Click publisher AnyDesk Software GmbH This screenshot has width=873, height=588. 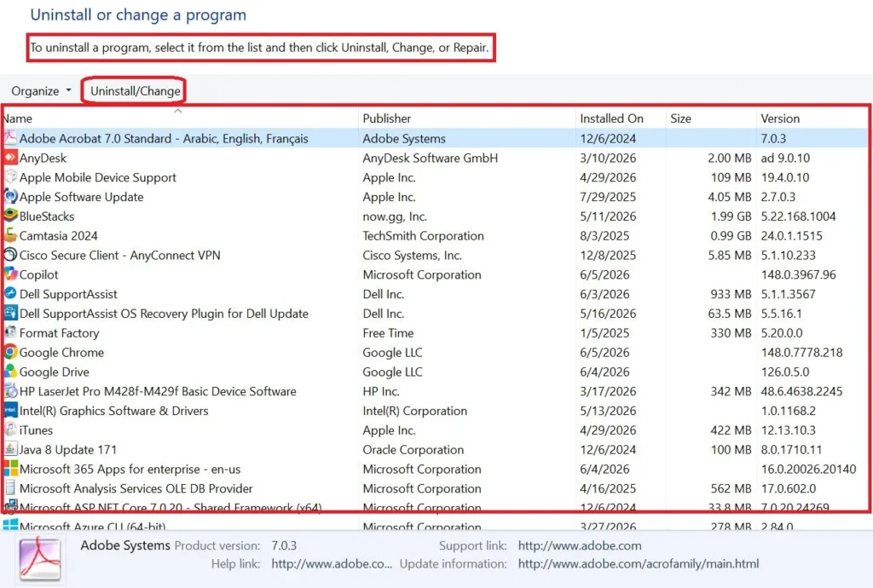click(x=431, y=158)
